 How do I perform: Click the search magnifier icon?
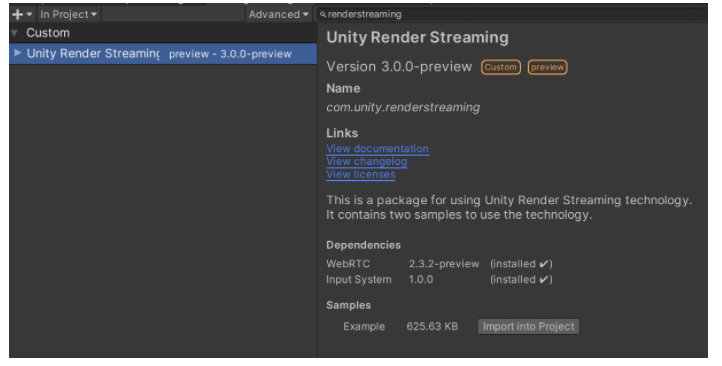point(323,15)
